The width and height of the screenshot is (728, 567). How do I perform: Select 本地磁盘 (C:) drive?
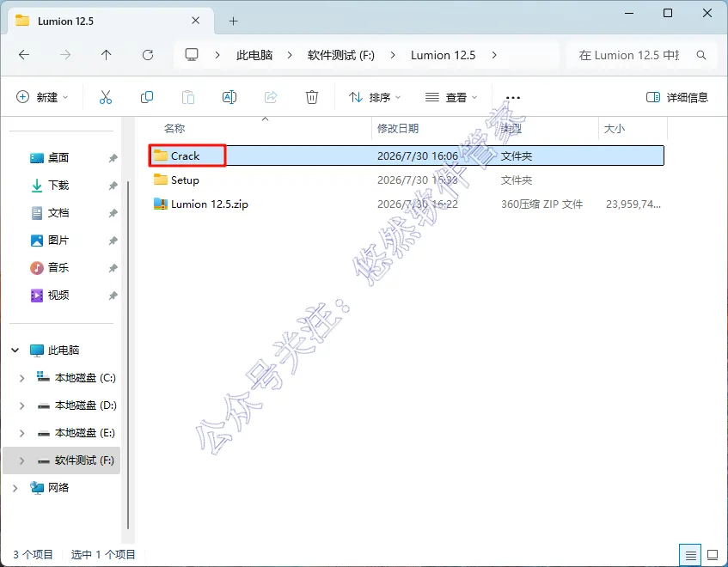point(85,378)
